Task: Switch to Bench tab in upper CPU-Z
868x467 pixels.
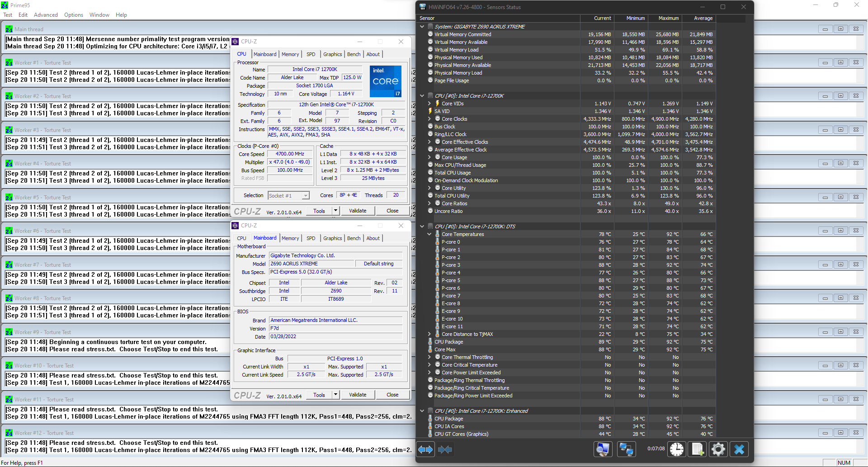Action: coord(354,54)
